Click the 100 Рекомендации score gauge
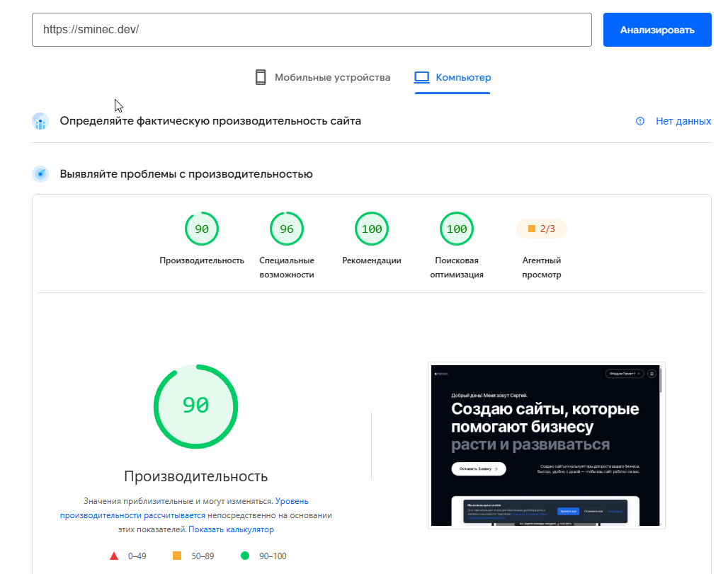 371,229
